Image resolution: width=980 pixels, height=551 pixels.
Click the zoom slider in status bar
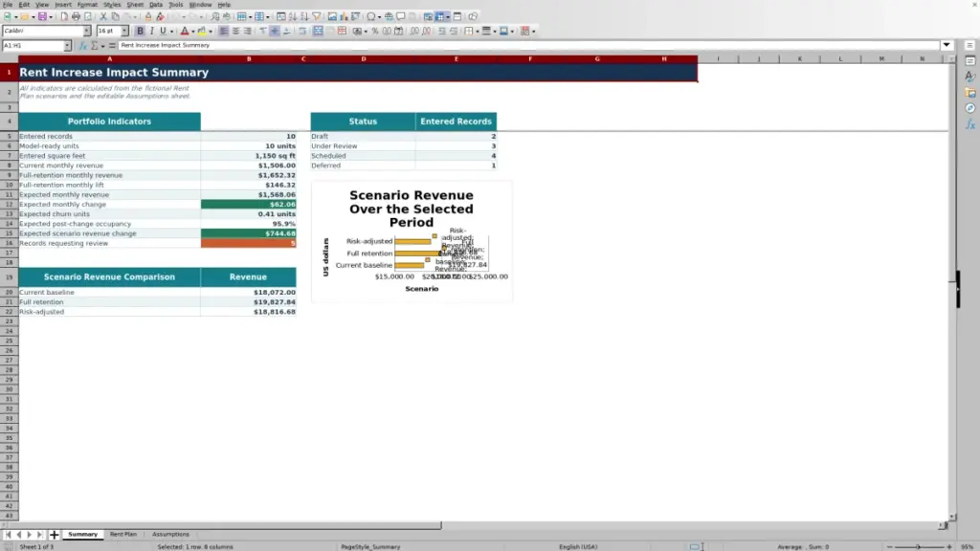point(919,546)
